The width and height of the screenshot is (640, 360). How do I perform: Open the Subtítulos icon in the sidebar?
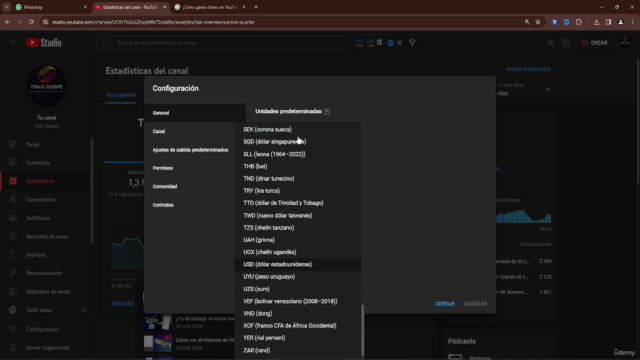pos(13,218)
